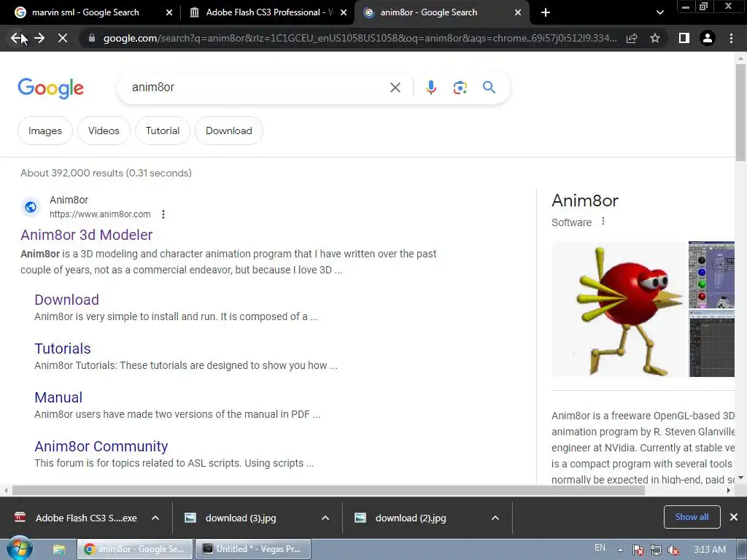Bookmark this page with the star

click(x=655, y=38)
